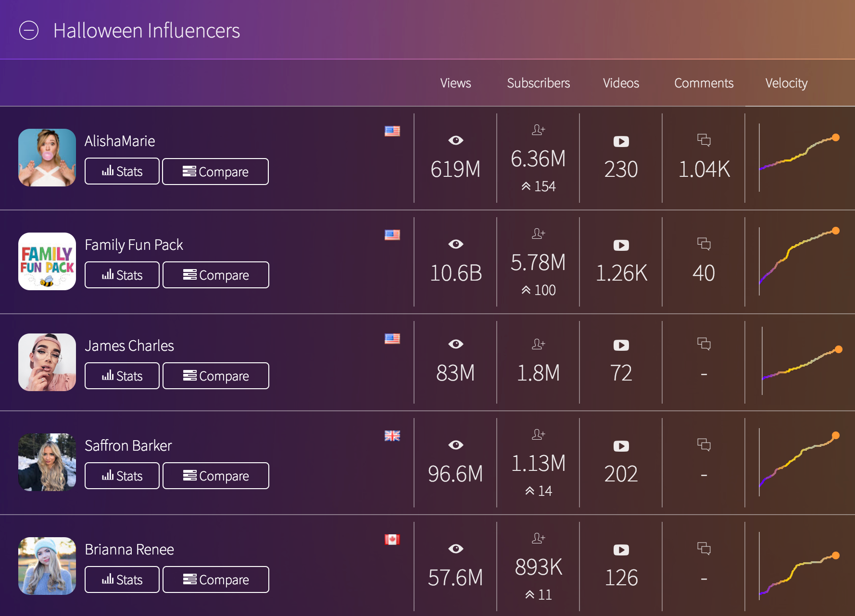The height and width of the screenshot is (616, 855).
Task: Collapse the Halloween Influencers section
Action: click(29, 31)
